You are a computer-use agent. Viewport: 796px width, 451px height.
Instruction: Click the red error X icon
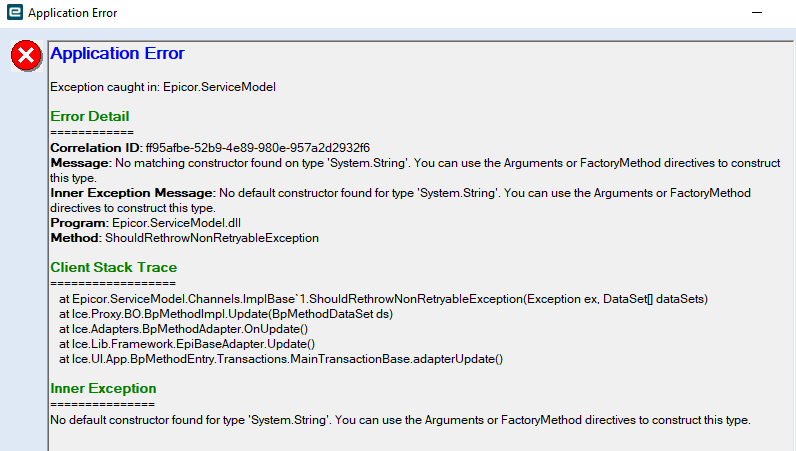pyautogui.click(x=26, y=55)
